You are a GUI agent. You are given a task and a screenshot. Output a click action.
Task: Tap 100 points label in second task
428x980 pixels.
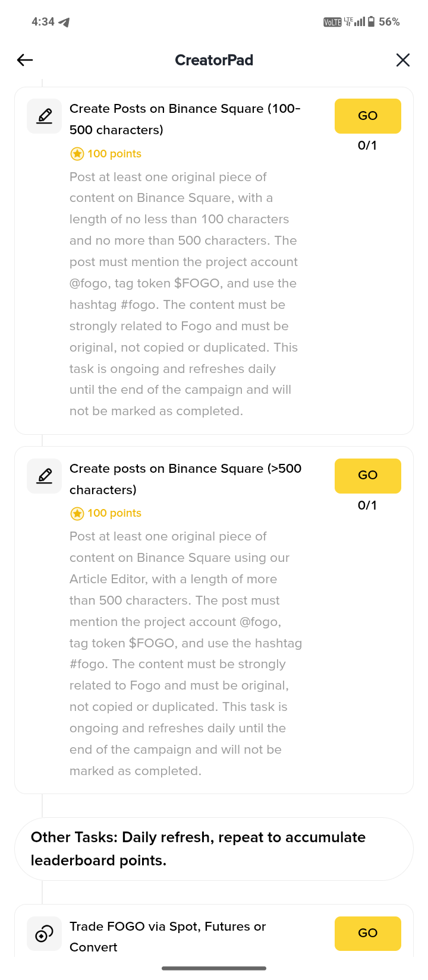point(114,513)
